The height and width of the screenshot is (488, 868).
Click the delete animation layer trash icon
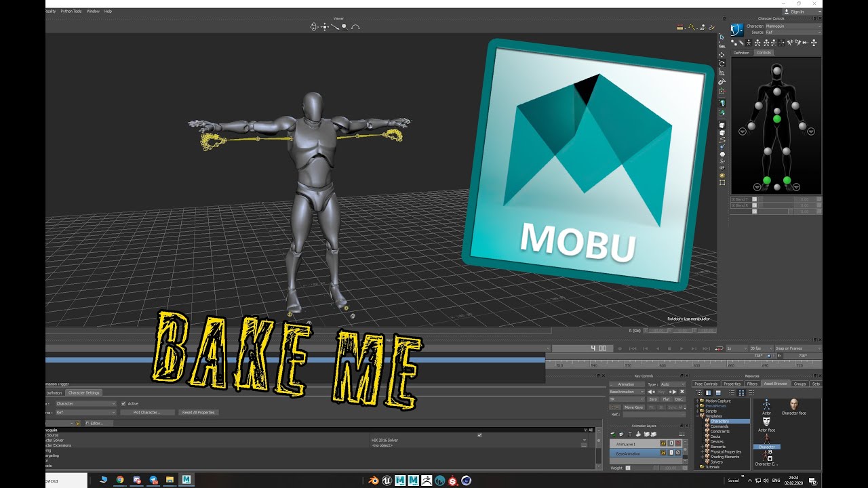[x=630, y=434]
